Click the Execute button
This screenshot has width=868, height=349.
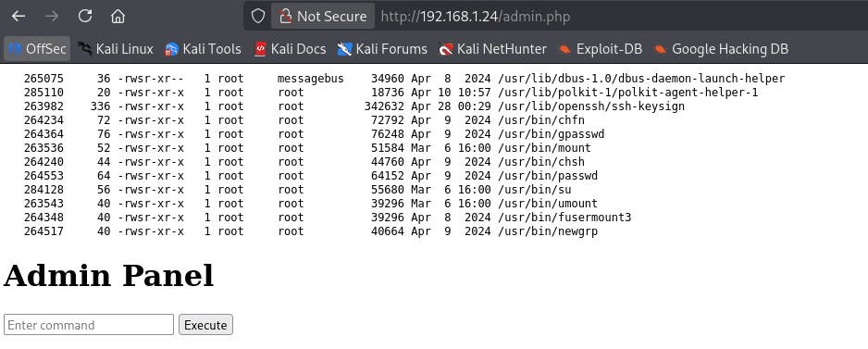(205, 325)
